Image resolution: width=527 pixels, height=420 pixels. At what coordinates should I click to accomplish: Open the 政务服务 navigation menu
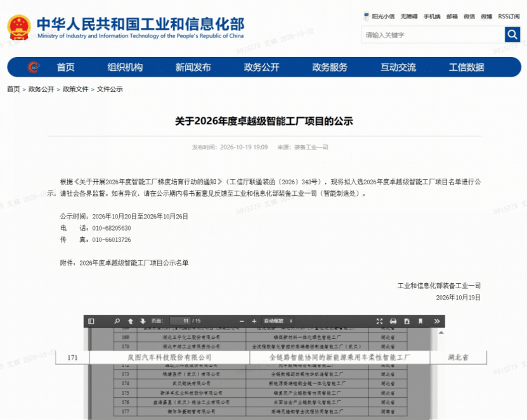pos(330,67)
